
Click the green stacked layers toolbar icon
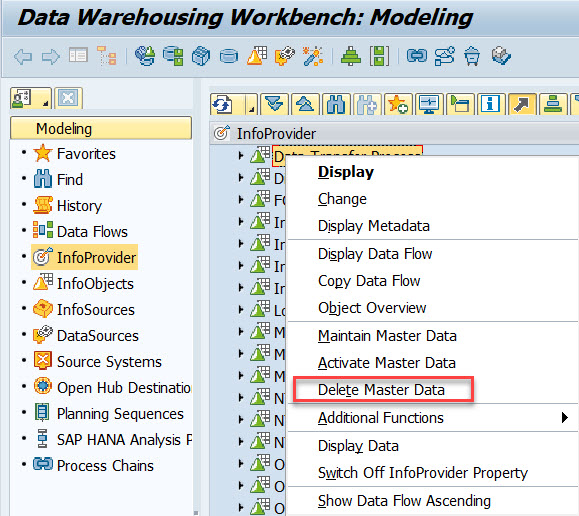[553, 104]
